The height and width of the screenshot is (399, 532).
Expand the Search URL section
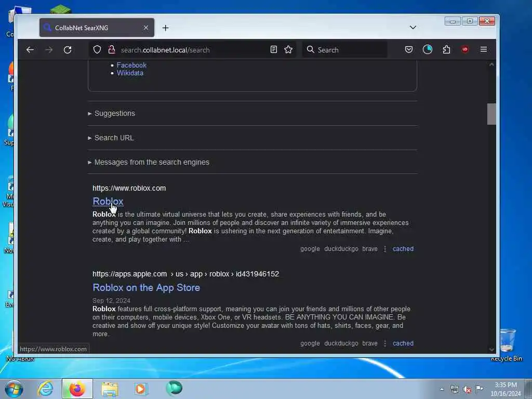click(x=111, y=138)
